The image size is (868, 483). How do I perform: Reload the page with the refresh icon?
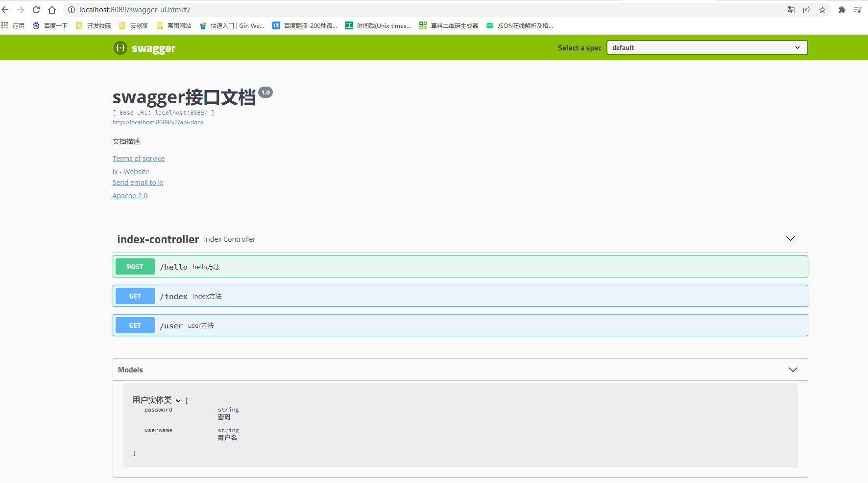pyautogui.click(x=36, y=9)
